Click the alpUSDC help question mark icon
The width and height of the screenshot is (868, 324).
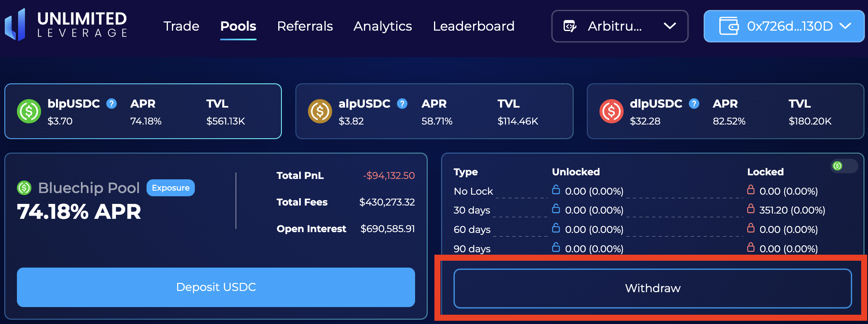[402, 104]
